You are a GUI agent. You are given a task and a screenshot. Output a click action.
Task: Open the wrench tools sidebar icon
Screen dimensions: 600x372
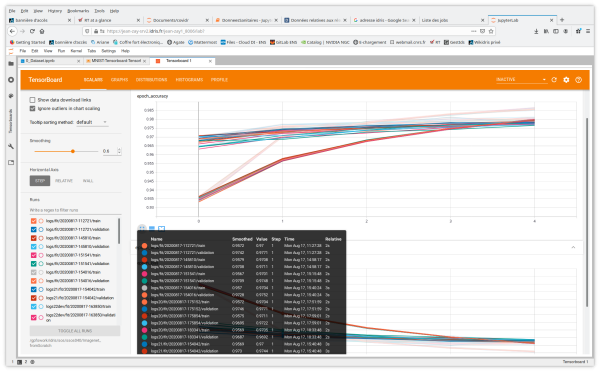(11, 146)
